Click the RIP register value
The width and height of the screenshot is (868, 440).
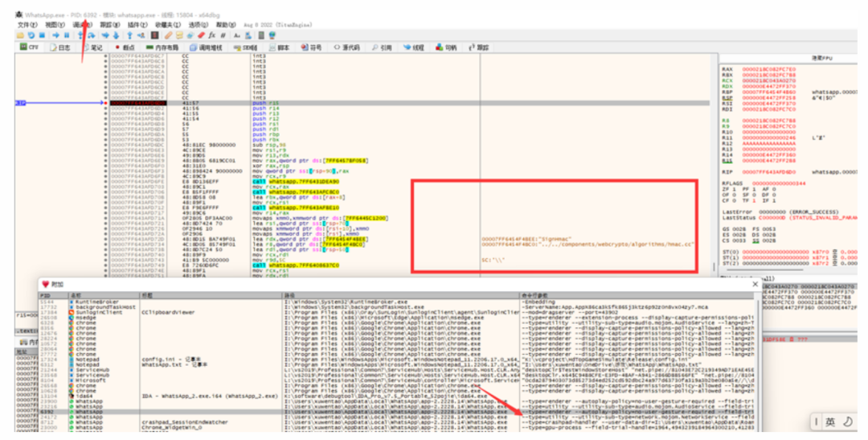point(769,172)
